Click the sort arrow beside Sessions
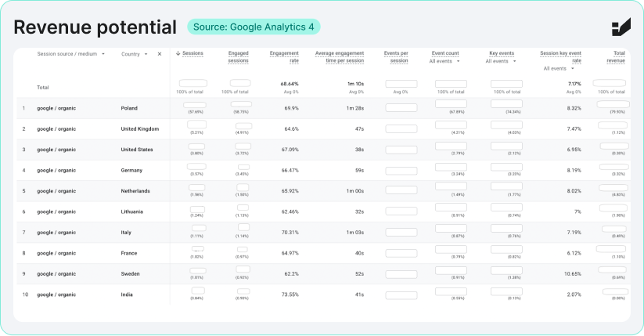 click(178, 53)
